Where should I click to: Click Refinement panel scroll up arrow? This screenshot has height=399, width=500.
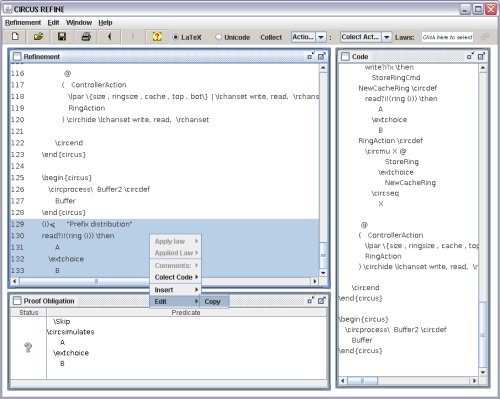pos(323,67)
